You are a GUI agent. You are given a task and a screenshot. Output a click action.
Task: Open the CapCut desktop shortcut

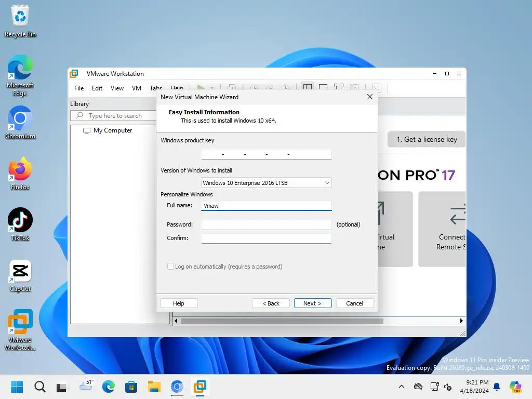[x=20, y=275]
